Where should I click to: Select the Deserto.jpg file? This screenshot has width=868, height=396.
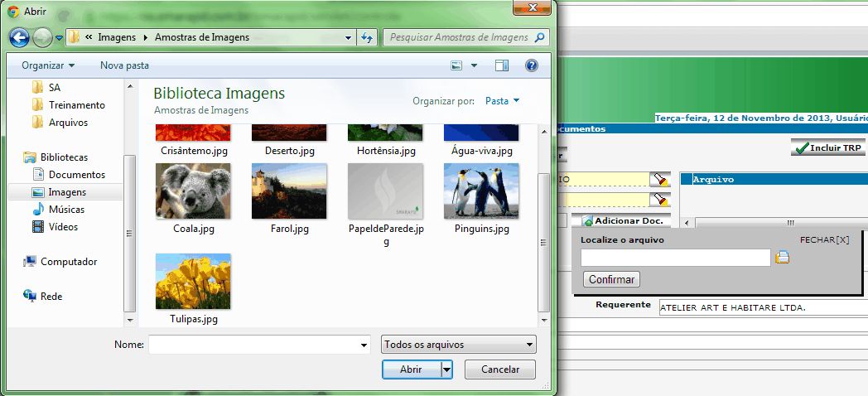(x=289, y=140)
